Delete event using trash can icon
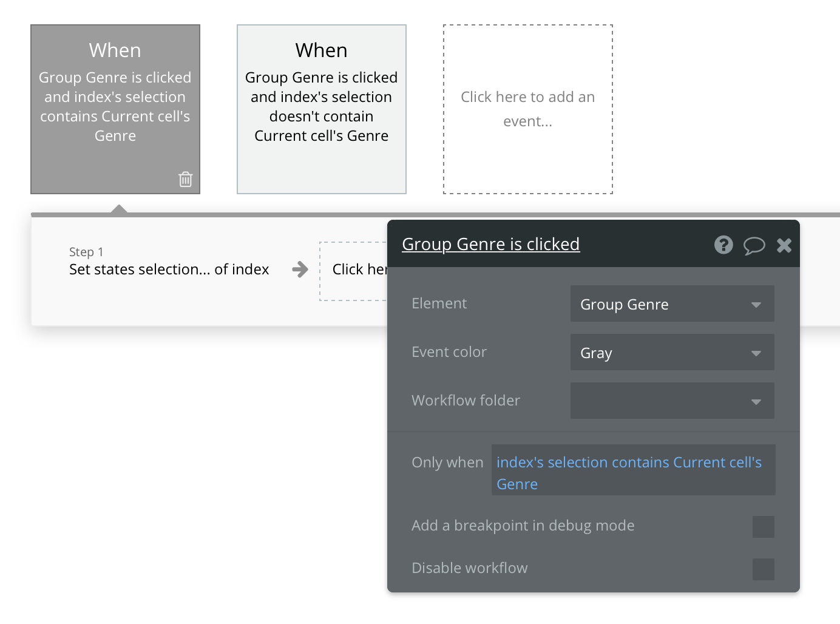 (185, 179)
